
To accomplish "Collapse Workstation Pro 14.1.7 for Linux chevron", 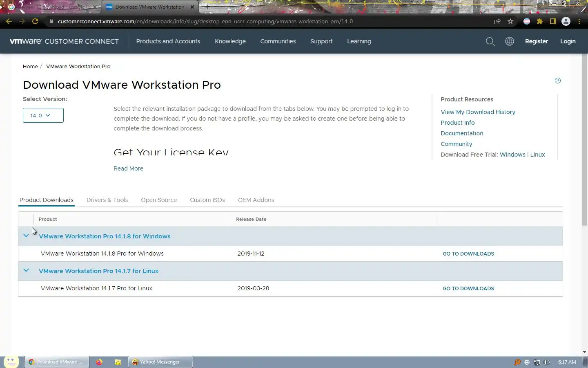I will [x=26, y=270].
